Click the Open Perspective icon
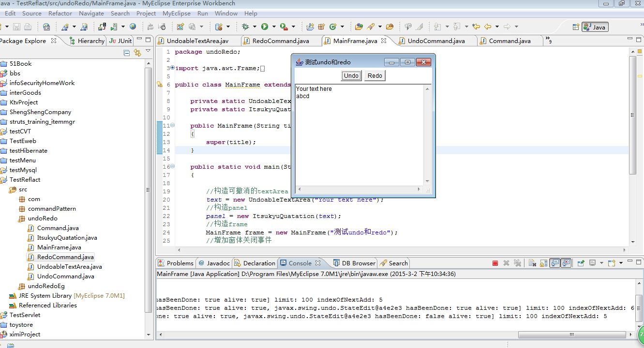Image resolution: width=644 pixels, height=348 pixels. pos(576,27)
